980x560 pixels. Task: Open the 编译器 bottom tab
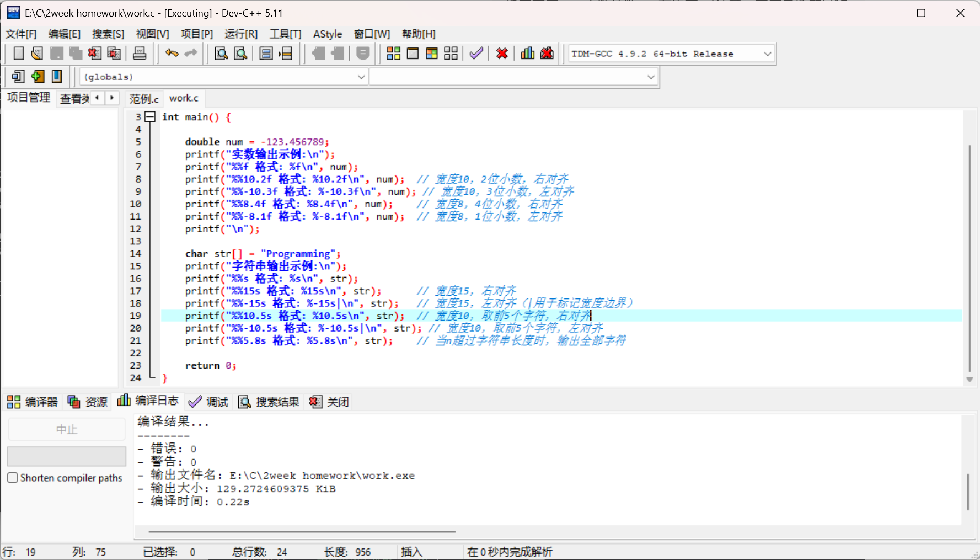33,402
